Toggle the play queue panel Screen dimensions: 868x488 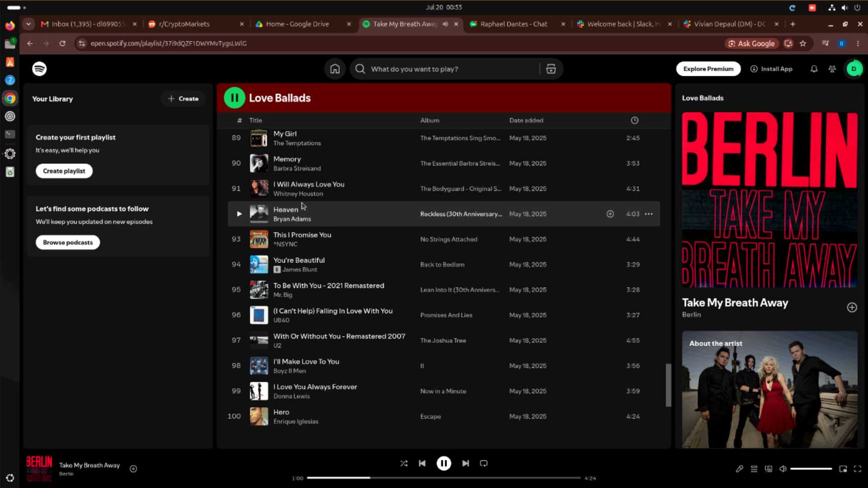(x=754, y=469)
